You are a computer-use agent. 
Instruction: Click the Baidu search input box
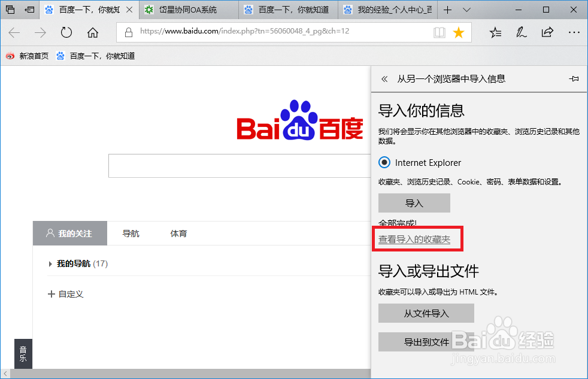point(240,166)
